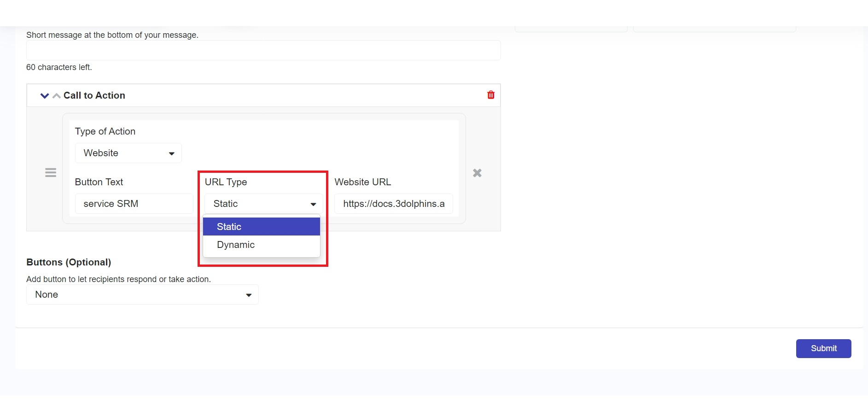Focus the footer short message input field
This screenshot has width=868, height=406.
[263, 50]
